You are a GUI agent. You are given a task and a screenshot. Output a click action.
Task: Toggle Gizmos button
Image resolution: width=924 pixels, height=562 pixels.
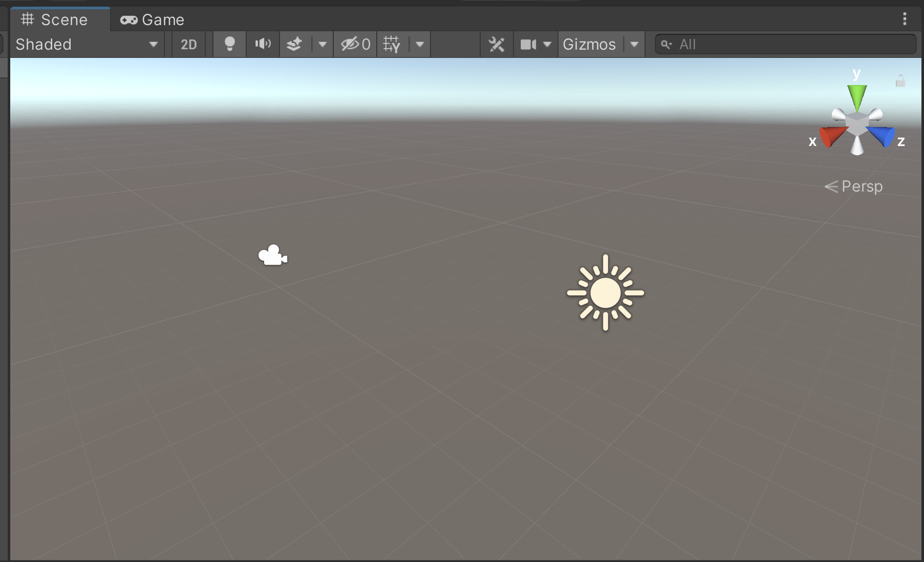[x=590, y=45]
